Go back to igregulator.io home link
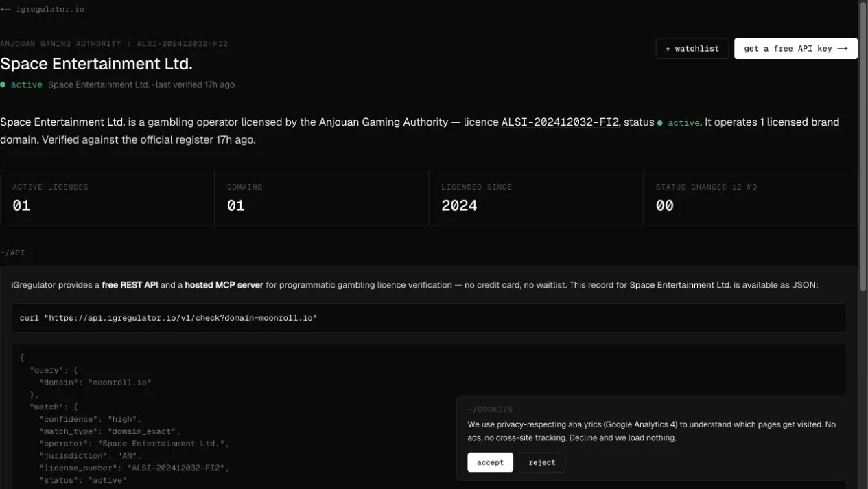The image size is (868, 489). pos(43,10)
